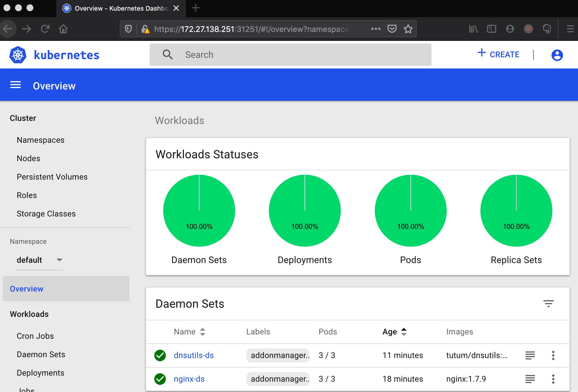Open the nginx-ds link
The height and width of the screenshot is (392, 578).
(189, 379)
